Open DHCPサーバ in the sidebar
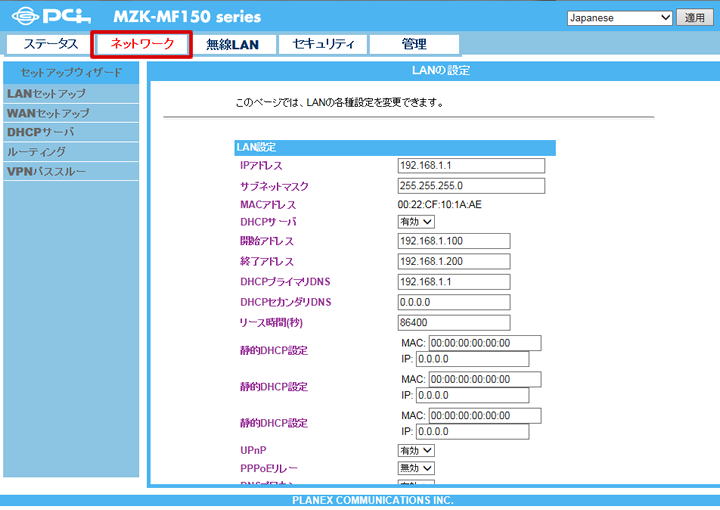This screenshot has height=510, width=720. click(x=71, y=132)
